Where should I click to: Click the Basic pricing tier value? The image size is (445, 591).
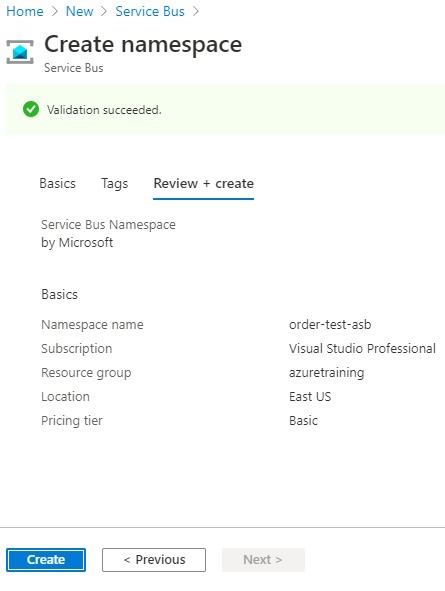[x=303, y=421]
